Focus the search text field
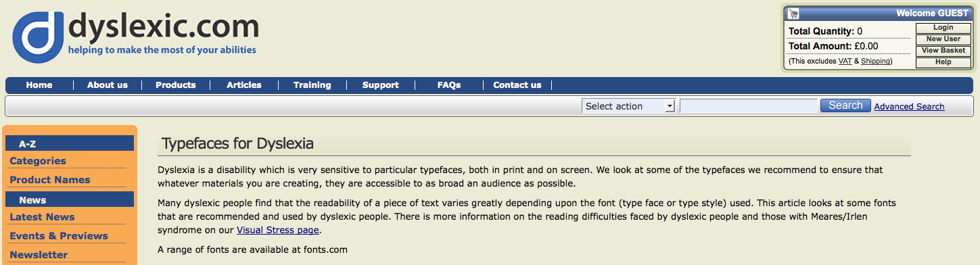The image size is (980, 265). click(x=748, y=106)
